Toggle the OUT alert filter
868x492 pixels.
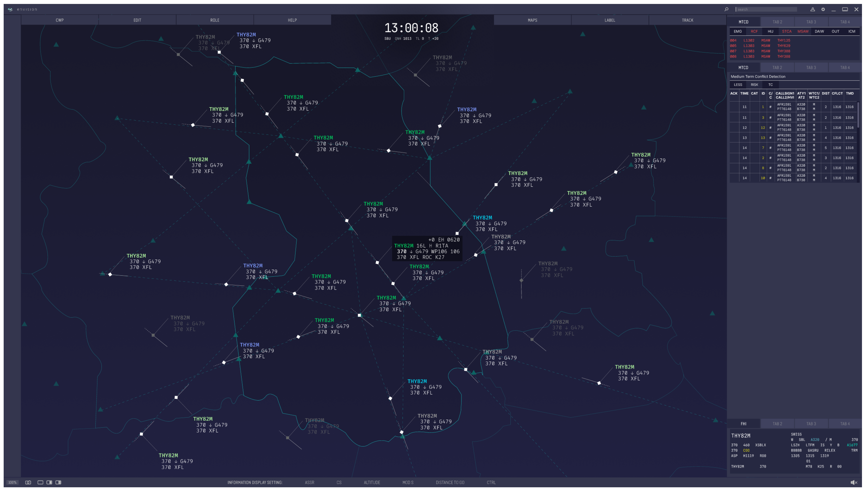(836, 31)
